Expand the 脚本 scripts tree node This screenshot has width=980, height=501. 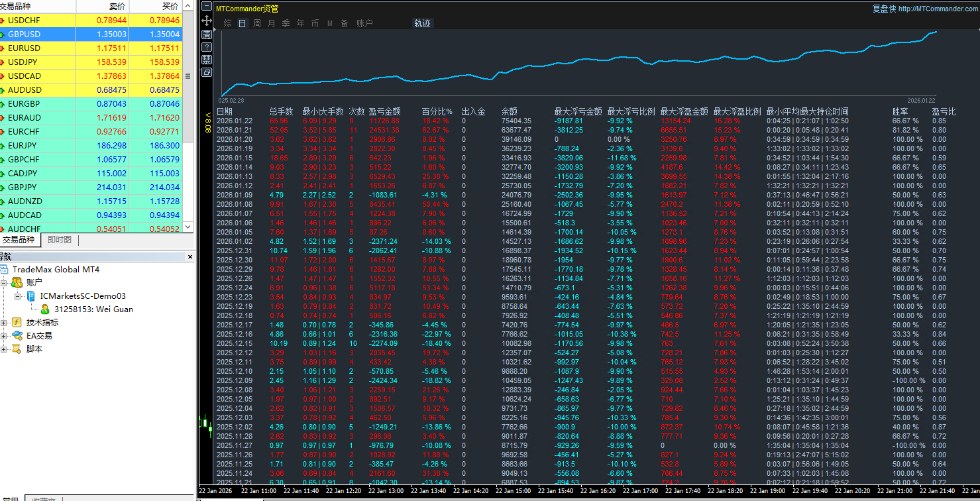click(4, 349)
